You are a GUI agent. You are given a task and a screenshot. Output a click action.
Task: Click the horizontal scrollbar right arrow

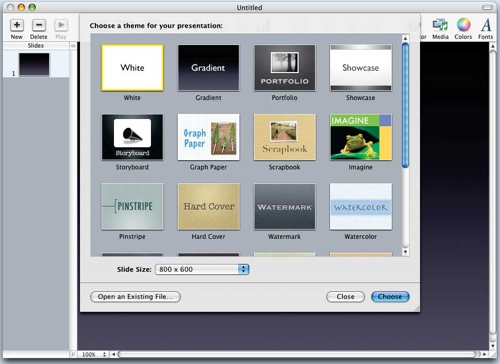(484, 354)
